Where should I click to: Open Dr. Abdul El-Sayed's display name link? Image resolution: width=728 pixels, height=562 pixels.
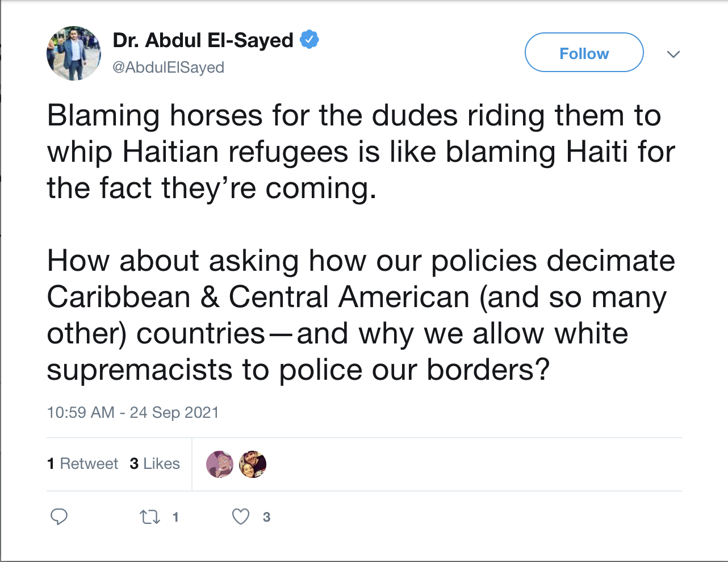click(203, 40)
